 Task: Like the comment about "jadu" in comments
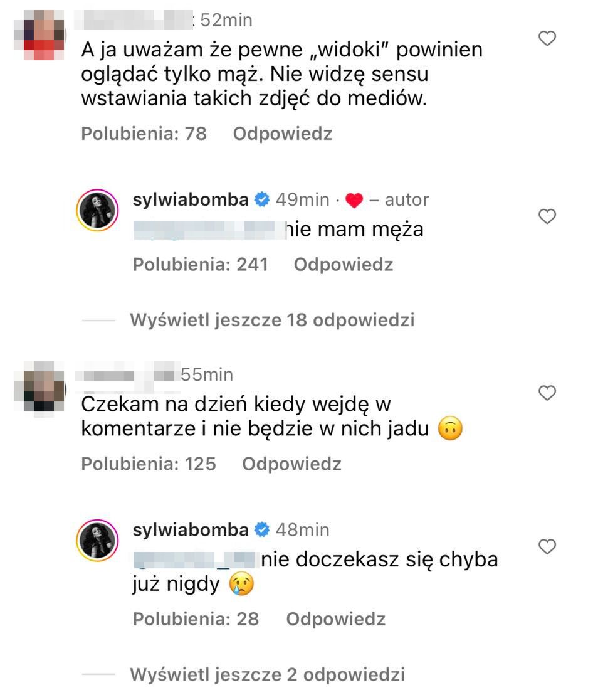point(547,393)
